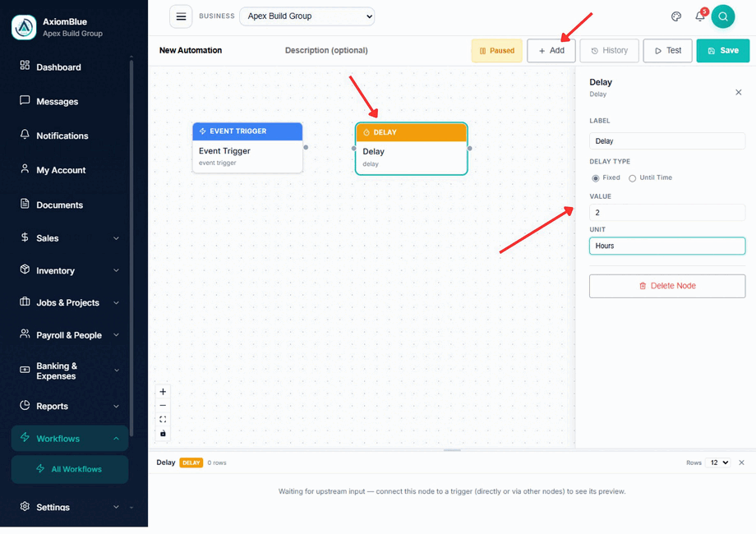756x534 pixels.
Task: Close the Delay properties panel
Action: [x=738, y=92]
